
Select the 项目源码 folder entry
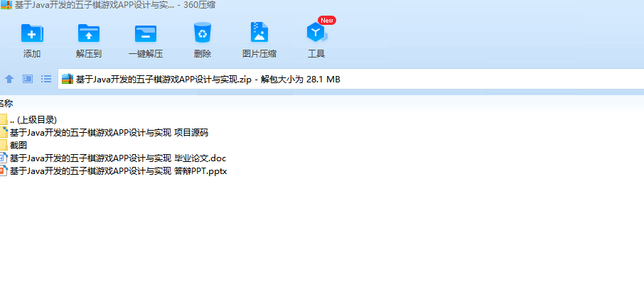[x=104, y=133]
